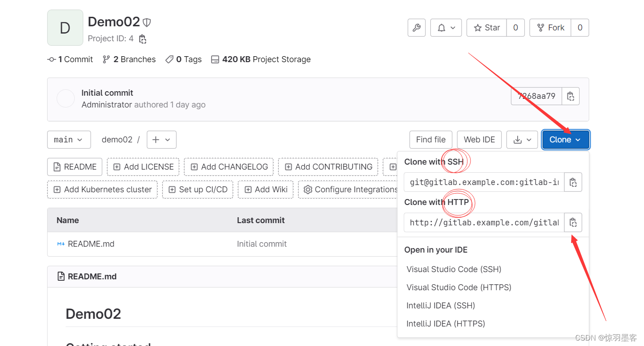Select Visual Studio Code (SSH) option
Viewport: 644px width, 346px height.
[x=453, y=269]
